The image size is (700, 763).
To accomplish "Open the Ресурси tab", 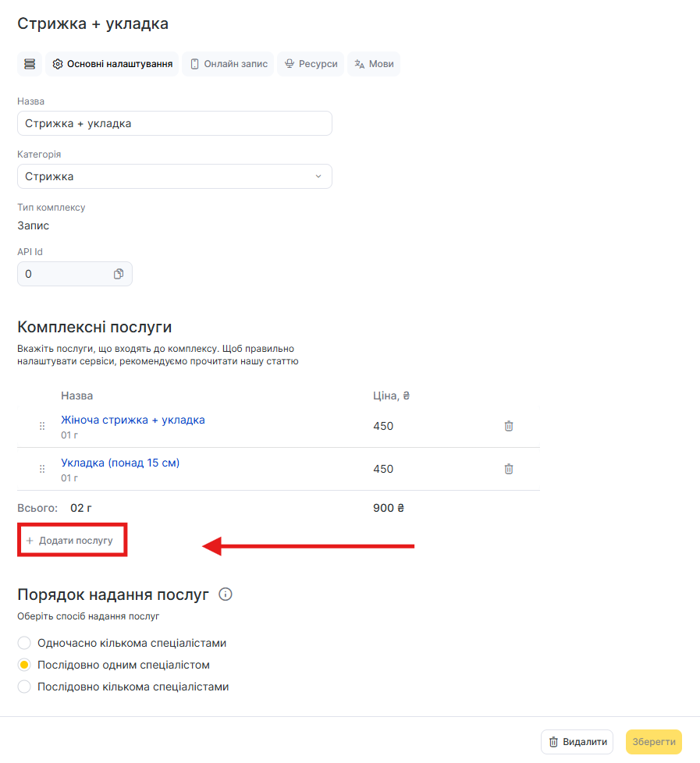I will [x=311, y=64].
